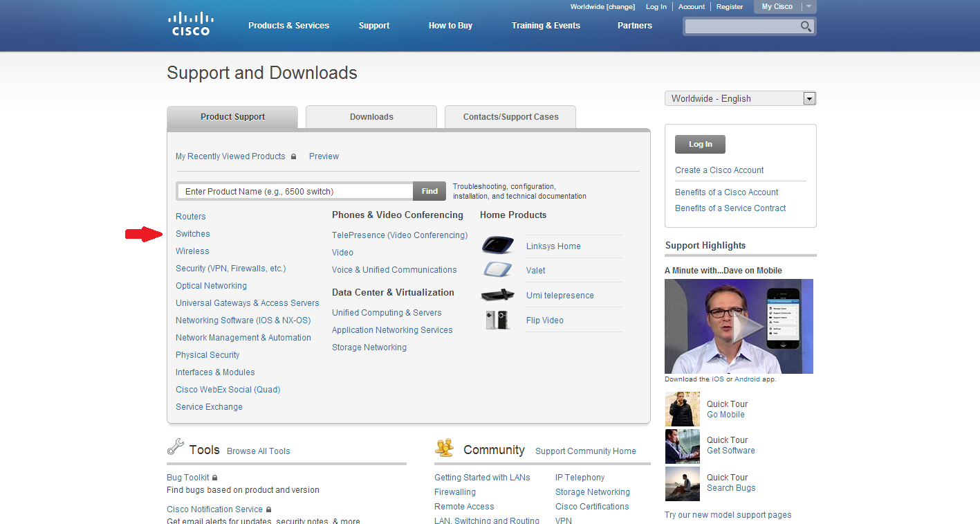Click the Community people icon
This screenshot has height=524, width=980.
[x=444, y=448]
